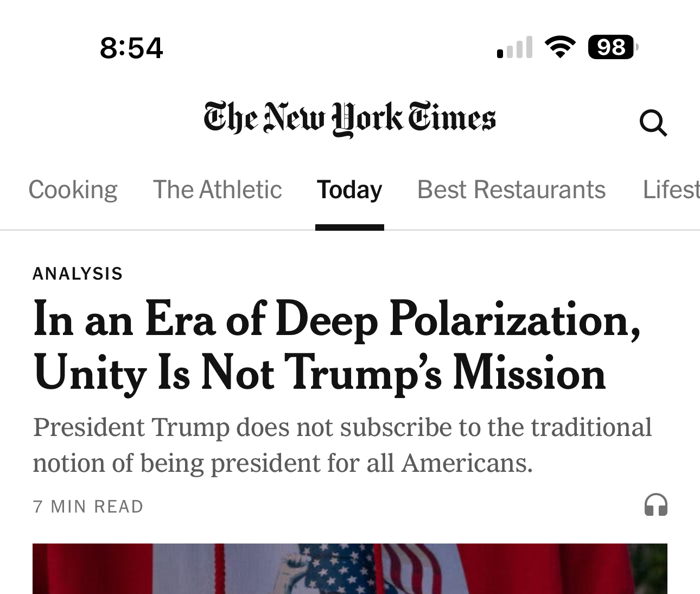Tap the black underline beneath Today
700x594 pixels.
[349, 228]
